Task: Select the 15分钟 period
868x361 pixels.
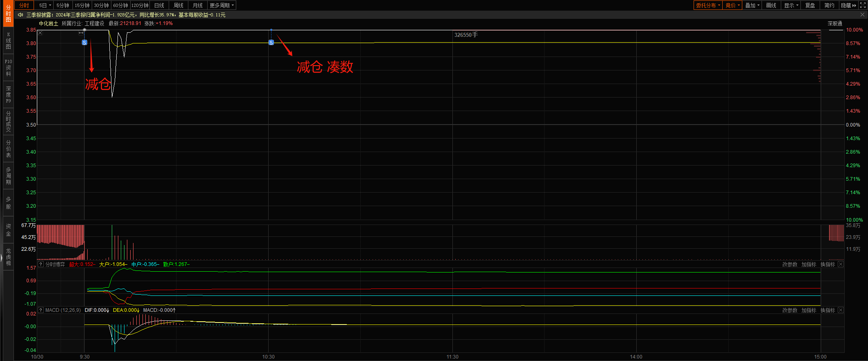Action: 82,5
